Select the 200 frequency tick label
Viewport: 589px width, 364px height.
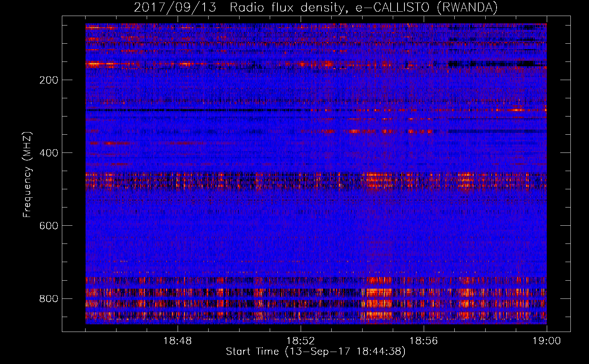(49, 80)
